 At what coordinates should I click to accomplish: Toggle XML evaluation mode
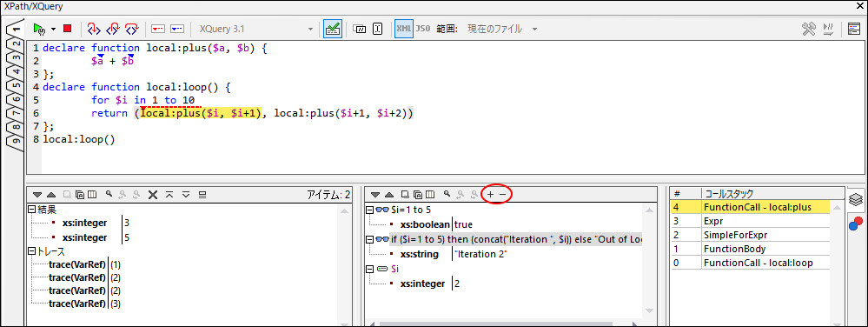click(403, 29)
